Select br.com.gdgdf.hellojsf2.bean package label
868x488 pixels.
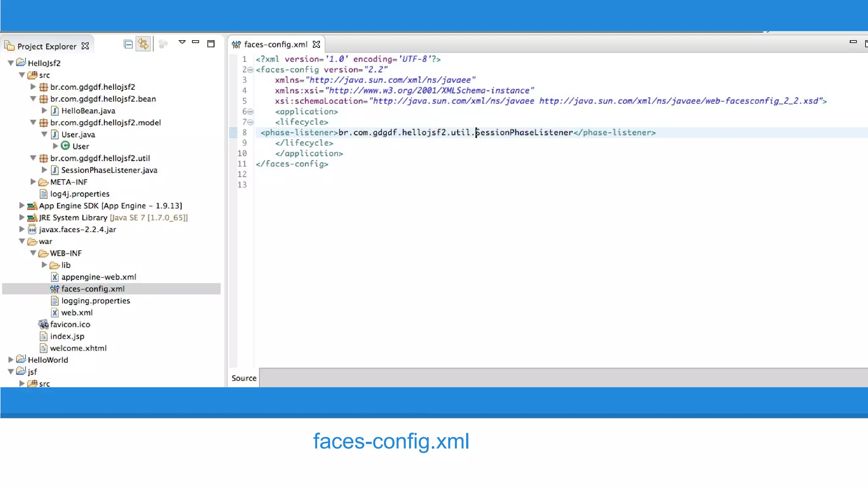103,99
